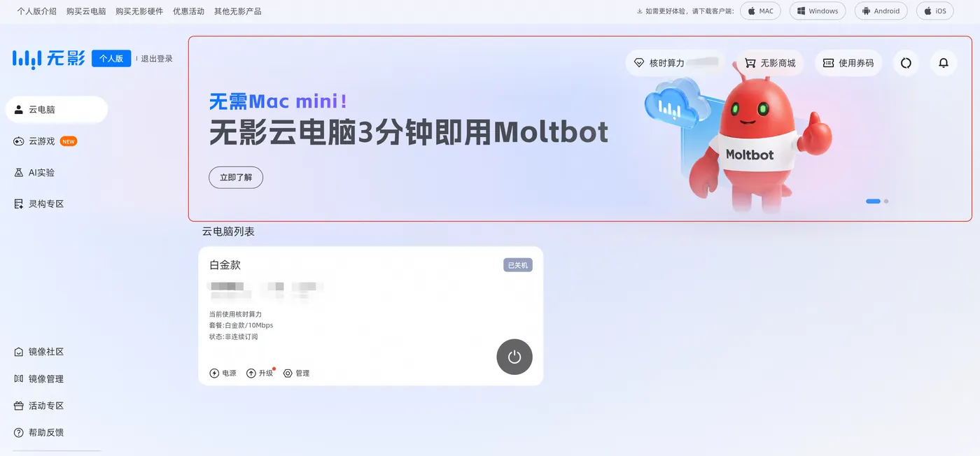Open 电源 power options on cloud computer card
Screen dimensions: 980x456
[223, 373]
